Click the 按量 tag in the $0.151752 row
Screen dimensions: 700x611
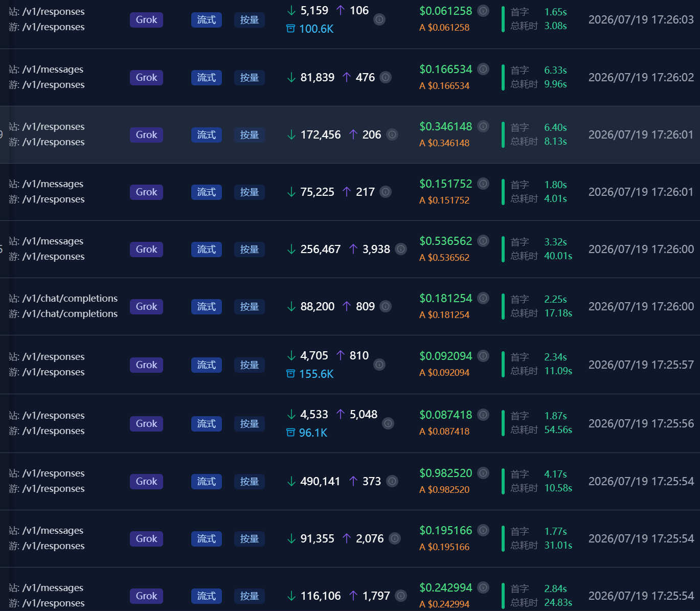(x=250, y=192)
